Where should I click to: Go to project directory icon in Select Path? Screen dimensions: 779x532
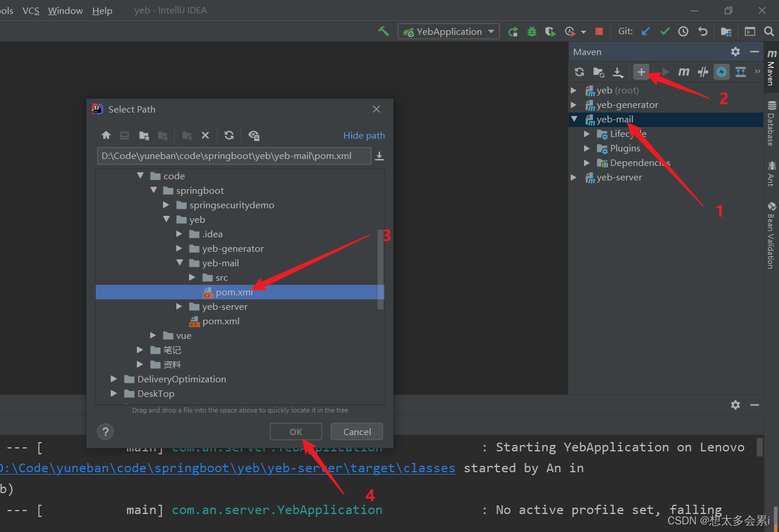144,135
